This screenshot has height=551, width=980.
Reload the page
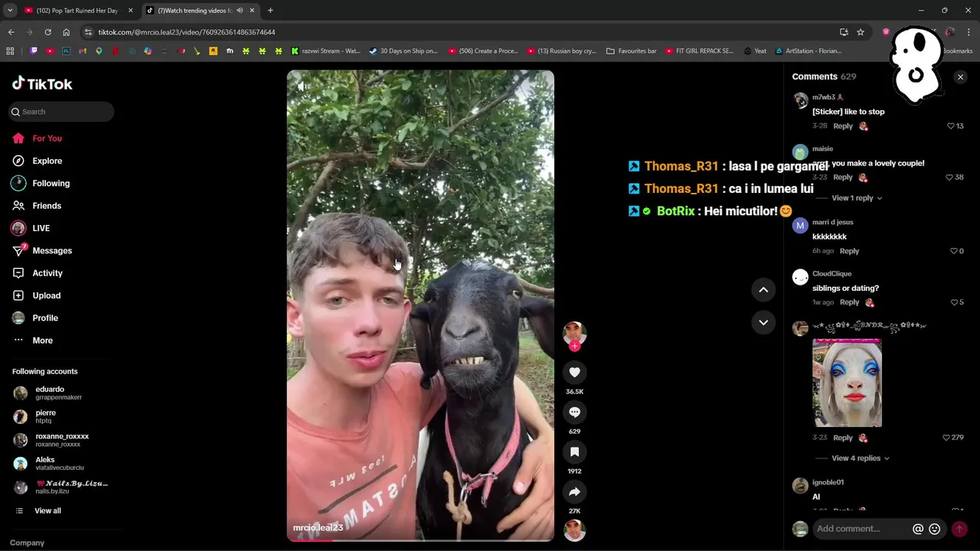point(47,32)
